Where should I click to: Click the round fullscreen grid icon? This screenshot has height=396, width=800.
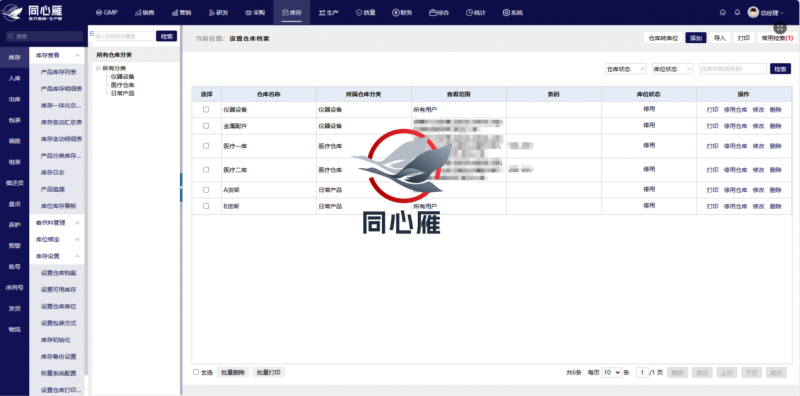(x=780, y=28)
